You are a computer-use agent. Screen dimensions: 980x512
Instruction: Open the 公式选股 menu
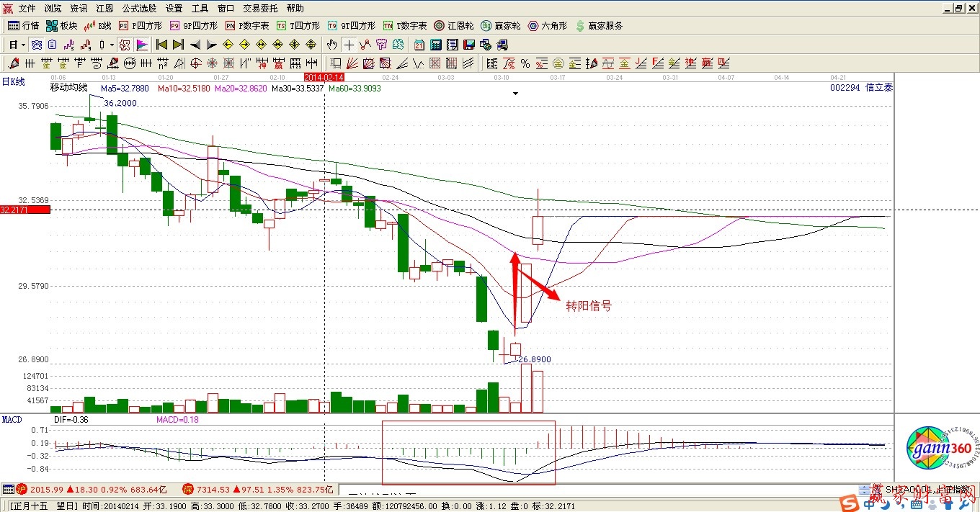140,9
